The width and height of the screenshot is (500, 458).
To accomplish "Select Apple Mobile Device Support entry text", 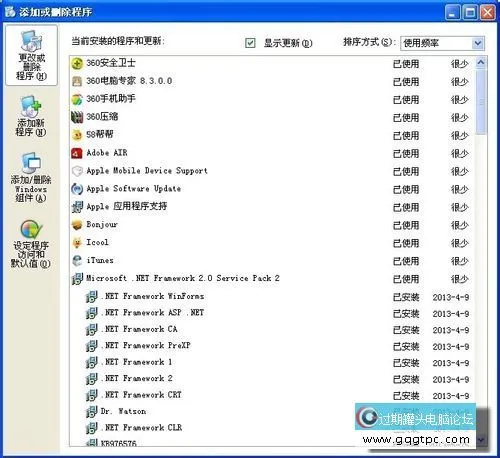I will 147,171.
